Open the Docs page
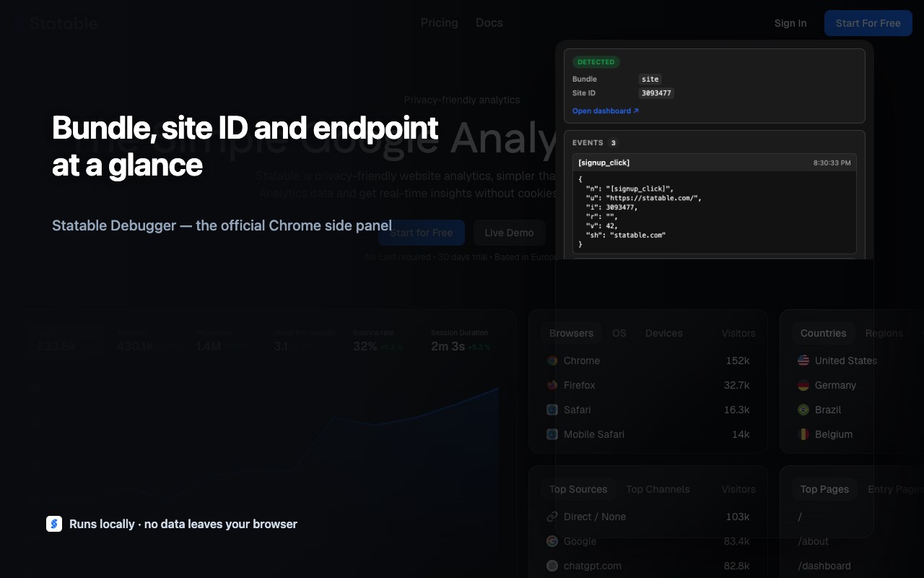Screen dimensions: 924x578 [489, 22]
